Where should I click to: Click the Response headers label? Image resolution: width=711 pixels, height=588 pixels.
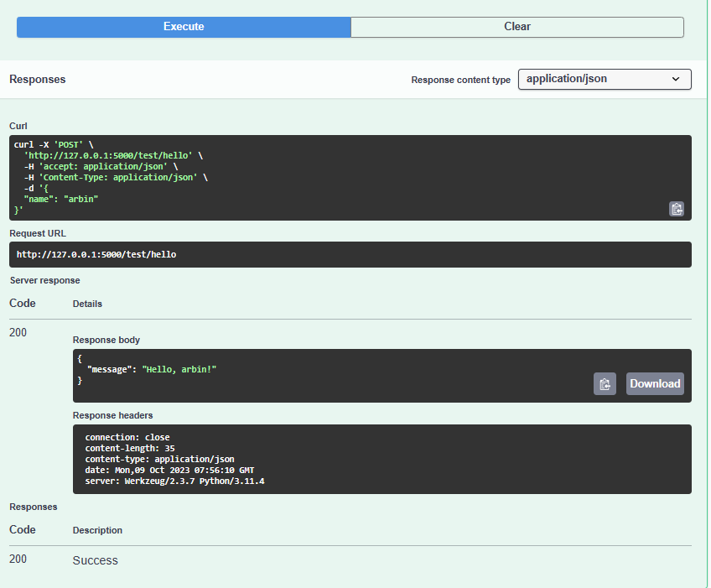[112, 415]
